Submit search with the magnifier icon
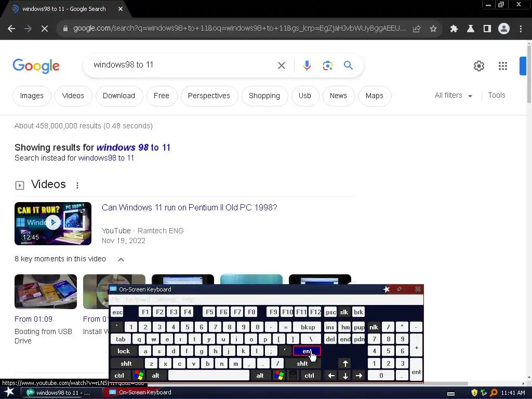This screenshot has height=399, width=532. (348, 65)
